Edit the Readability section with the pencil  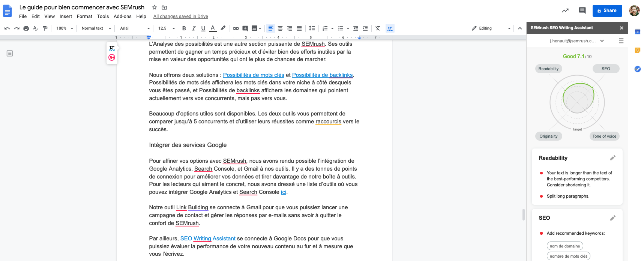tap(612, 158)
